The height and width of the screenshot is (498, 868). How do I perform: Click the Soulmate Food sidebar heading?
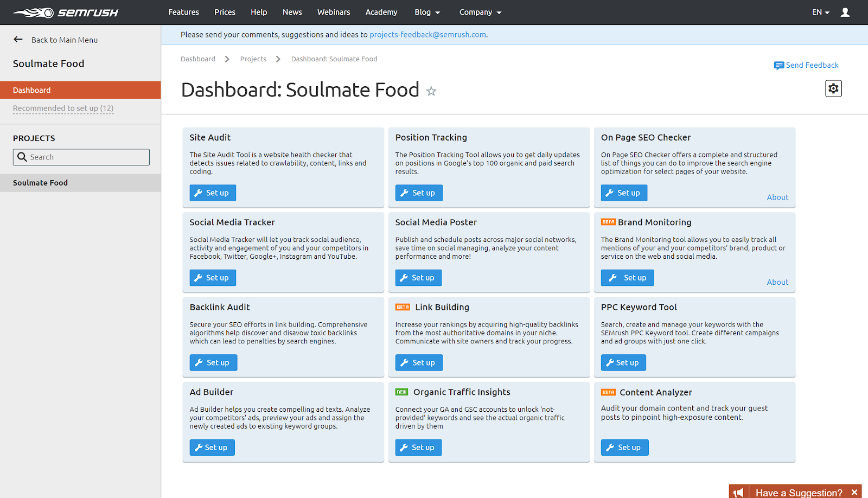tap(49, 64)
